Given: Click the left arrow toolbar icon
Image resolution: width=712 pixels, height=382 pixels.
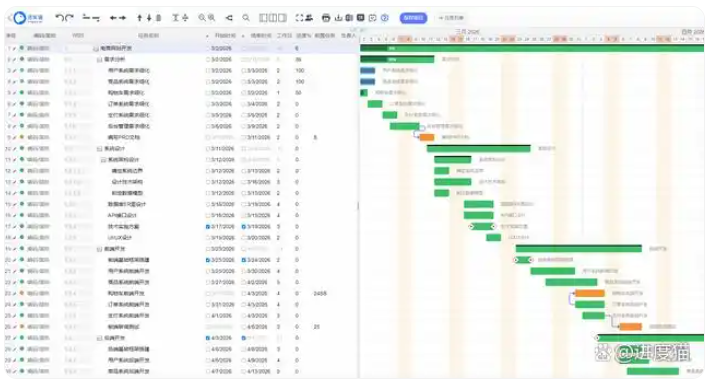Looking at the screenshot, I should (x=113, y=18).
